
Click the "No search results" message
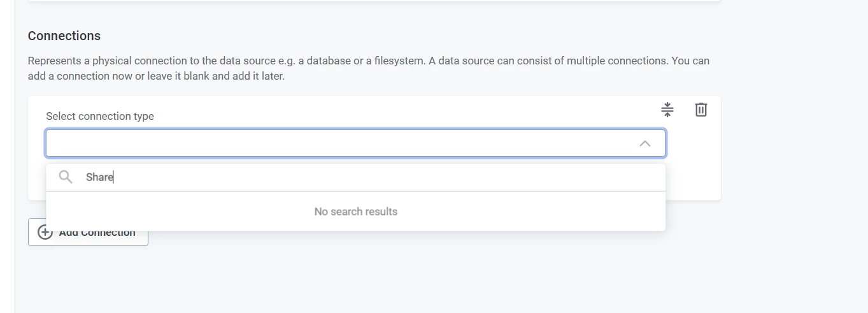[355, 212]
